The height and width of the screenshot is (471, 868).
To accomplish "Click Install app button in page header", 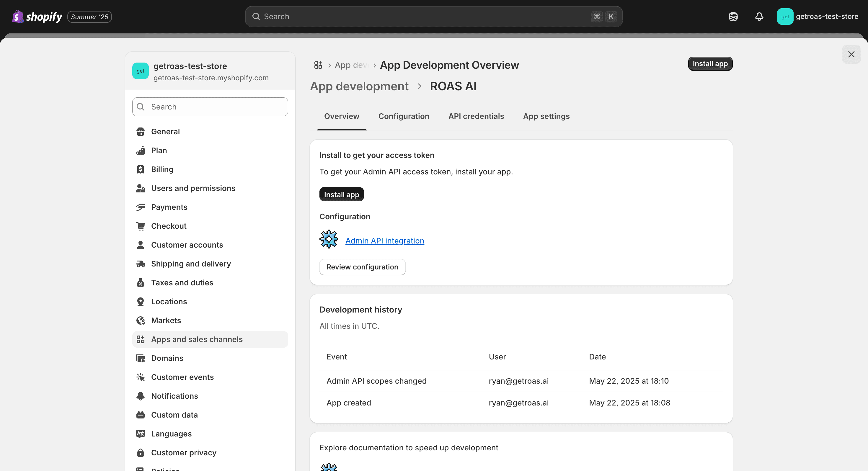I will coord(710,64).
